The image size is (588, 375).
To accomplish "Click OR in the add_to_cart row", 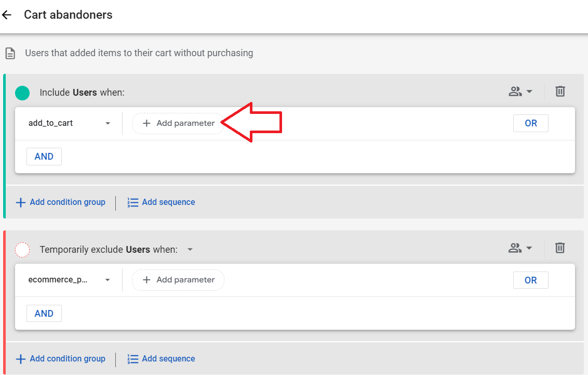I will coord(531,123).
